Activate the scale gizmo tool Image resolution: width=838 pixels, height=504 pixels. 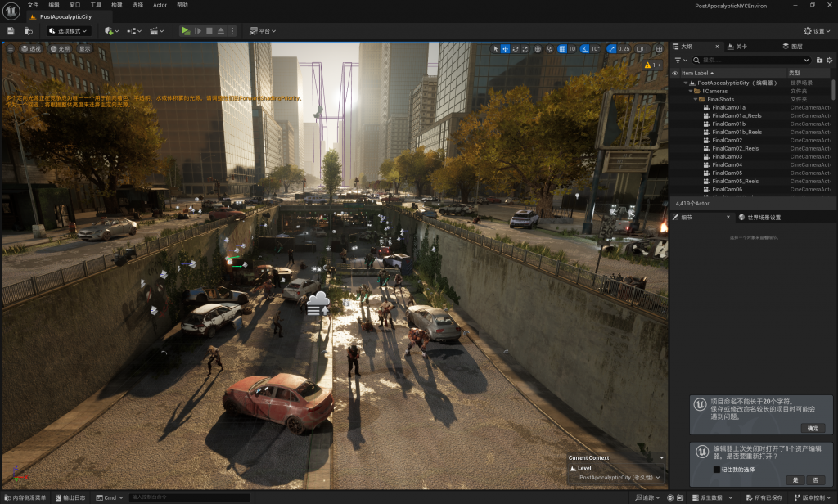pos(525,48)
